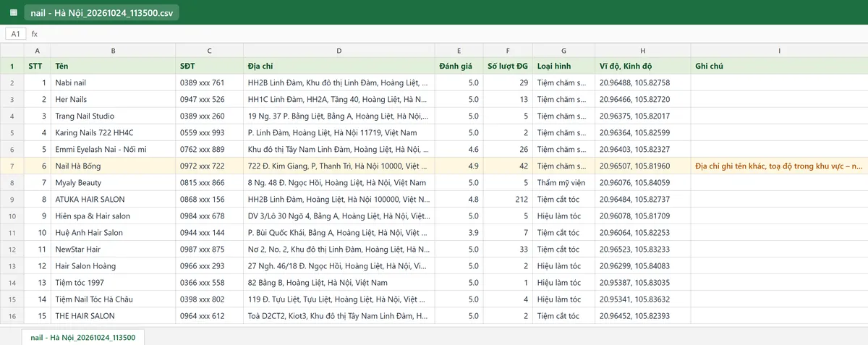Screen dimensions: 868x345
Task: Select row header 7
Action: click(x=12, y=166)
